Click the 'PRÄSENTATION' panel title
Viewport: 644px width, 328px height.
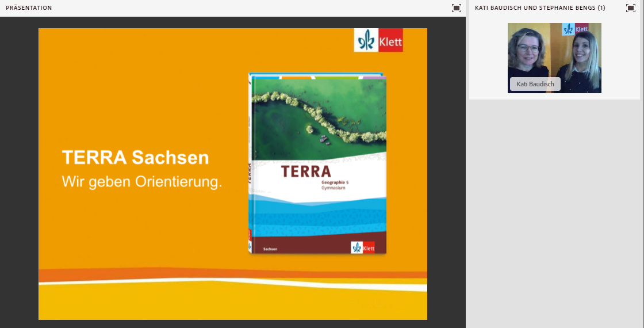29,8
